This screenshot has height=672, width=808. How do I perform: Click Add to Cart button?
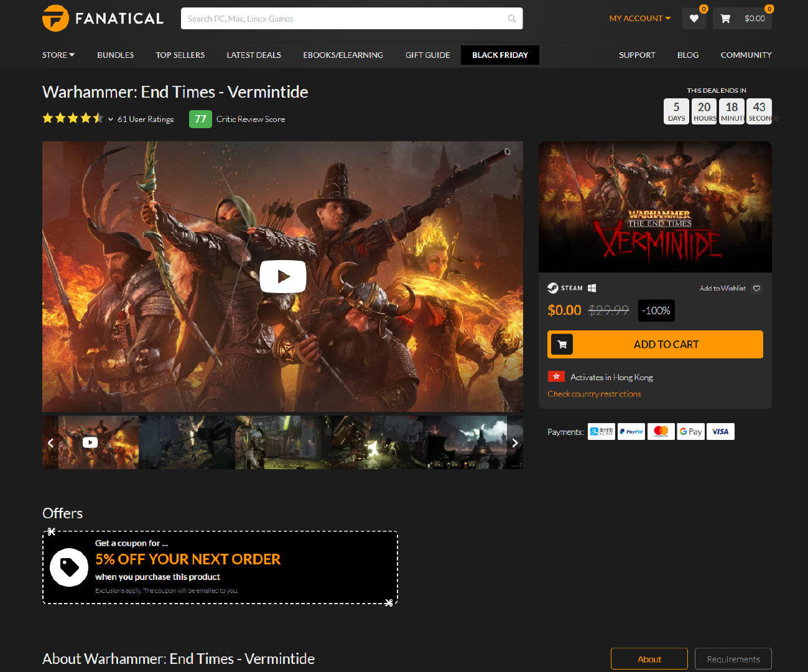[x=655, y=344]
